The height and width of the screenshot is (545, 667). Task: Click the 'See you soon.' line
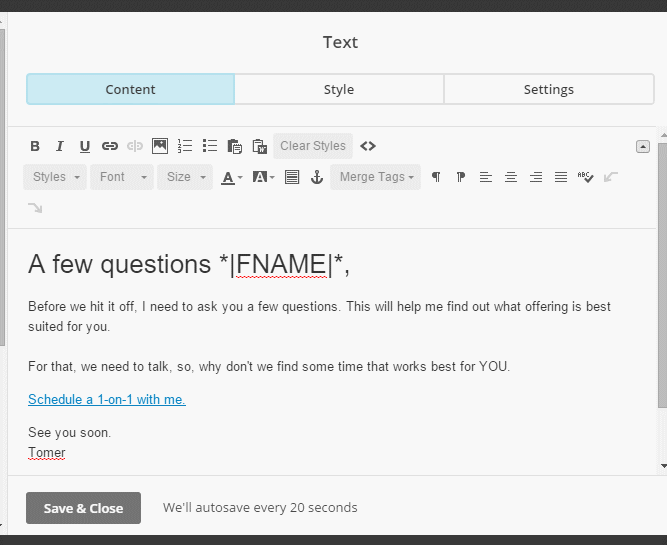click(69, 433)
